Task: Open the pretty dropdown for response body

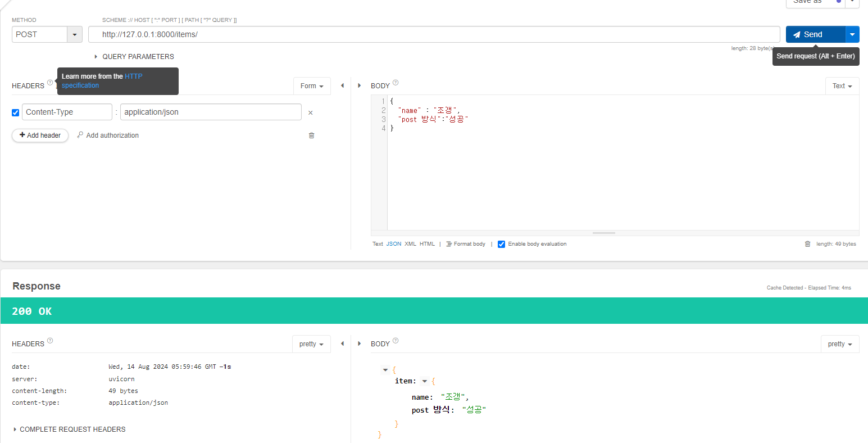Action: coord(840,344)
